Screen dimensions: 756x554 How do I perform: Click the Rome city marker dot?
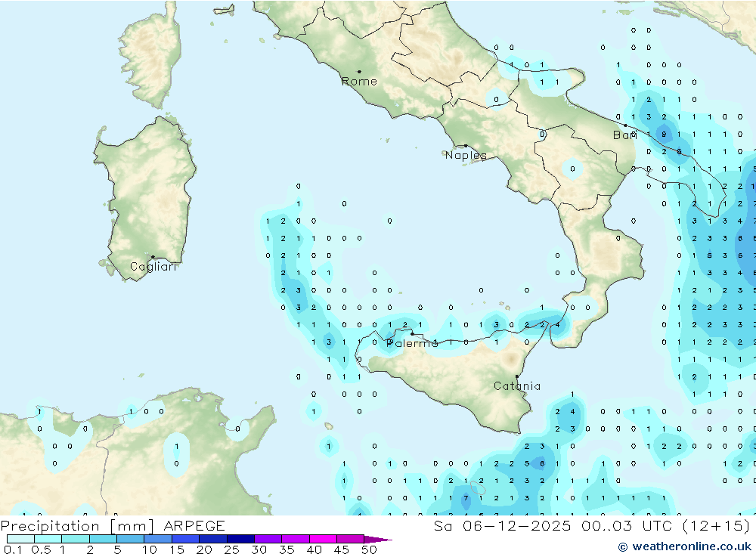pos(359,72)
